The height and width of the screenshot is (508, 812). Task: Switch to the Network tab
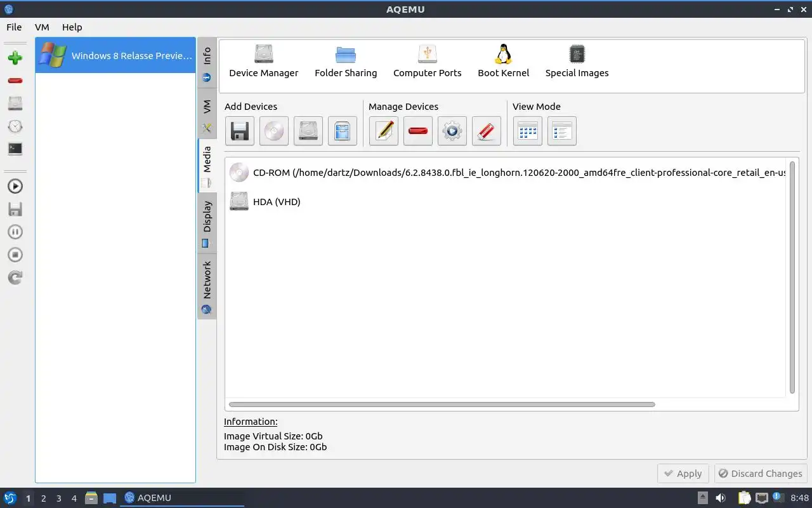click(x=207, y=286)
